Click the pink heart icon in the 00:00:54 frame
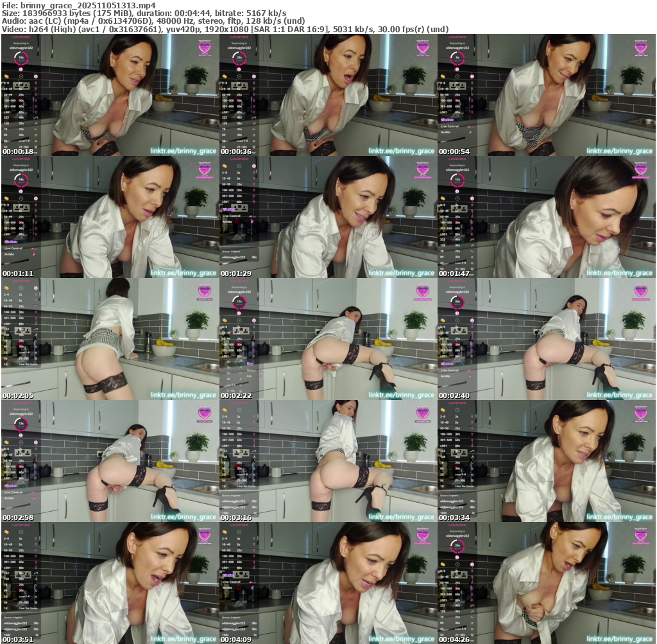 [640, 47]
